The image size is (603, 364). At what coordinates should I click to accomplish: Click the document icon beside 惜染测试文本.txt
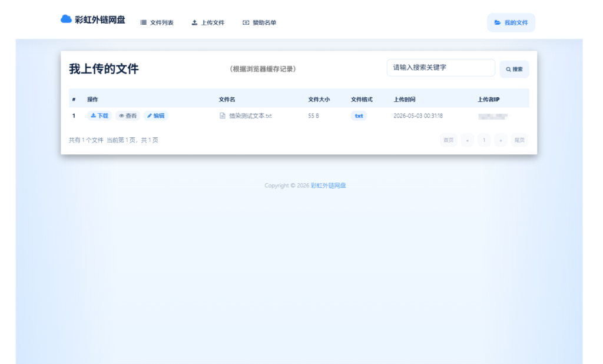(222, 116)
